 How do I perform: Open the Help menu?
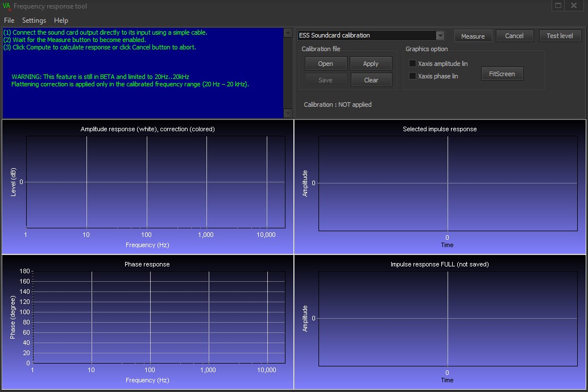click(61, 20)
